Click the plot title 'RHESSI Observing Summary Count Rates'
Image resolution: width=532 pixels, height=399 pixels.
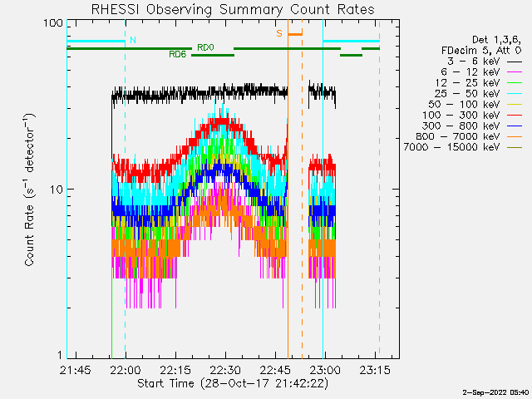[x=233, y=9]
